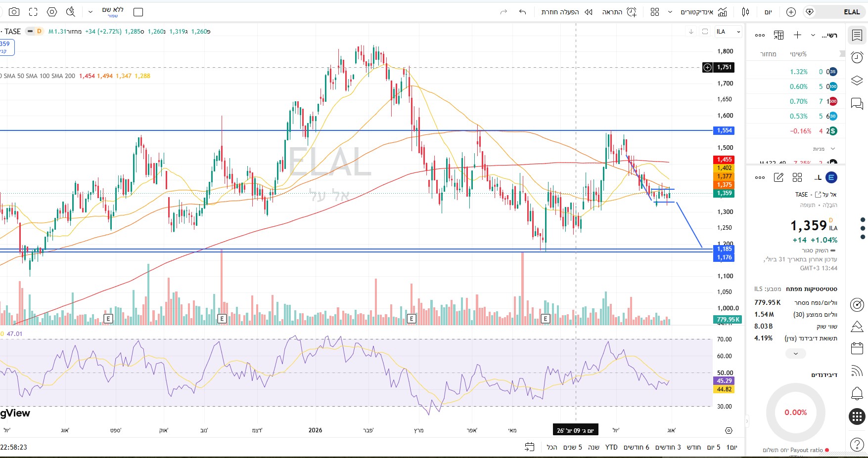The height and width of the screenshot is (458, 868).
Task: Open אל על symbol page link
Action: [x=825, y=195]
